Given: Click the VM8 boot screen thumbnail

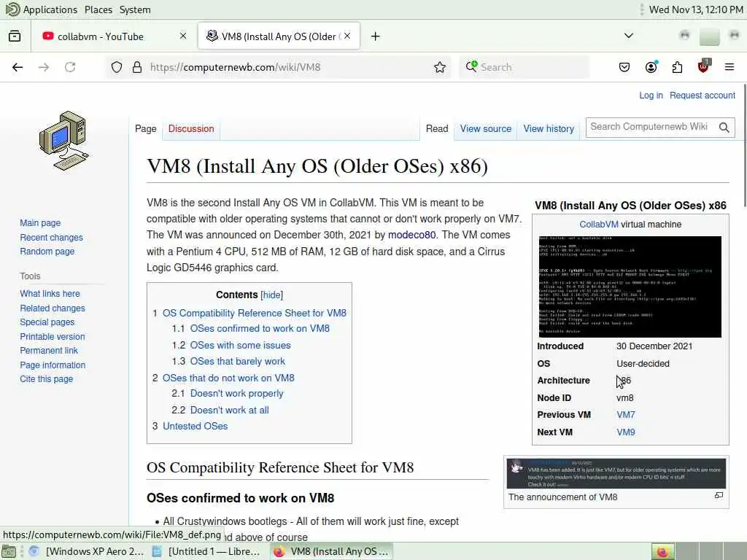Looking at the screenshot, I should [630, 287].
